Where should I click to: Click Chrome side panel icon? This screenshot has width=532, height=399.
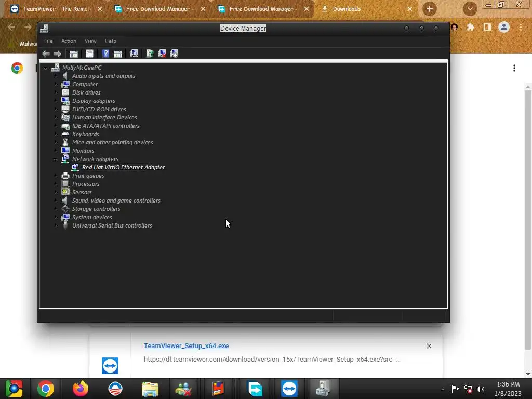coord(487,27)
